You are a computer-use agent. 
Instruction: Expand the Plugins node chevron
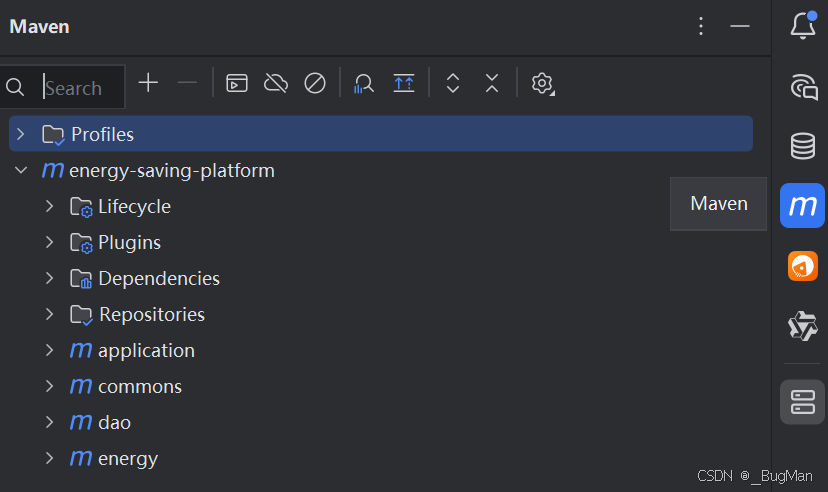coord(49,242)
